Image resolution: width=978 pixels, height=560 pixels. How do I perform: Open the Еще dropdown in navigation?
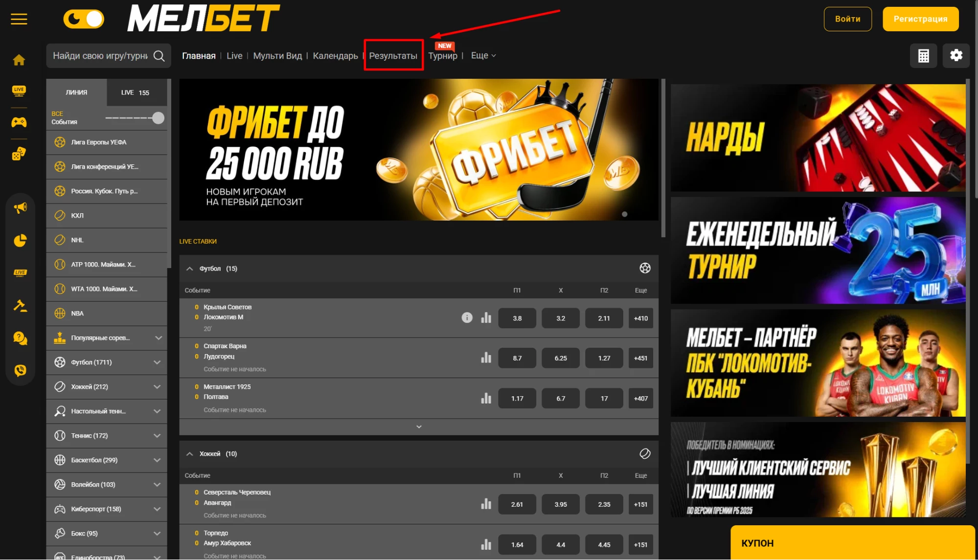(x=483, y=56)
